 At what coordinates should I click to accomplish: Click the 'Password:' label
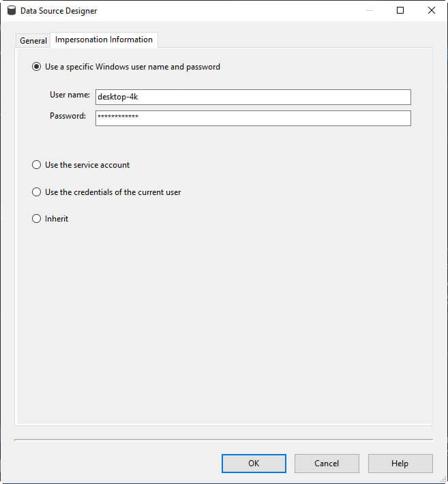pyautogui.click(x=68, y=116)
